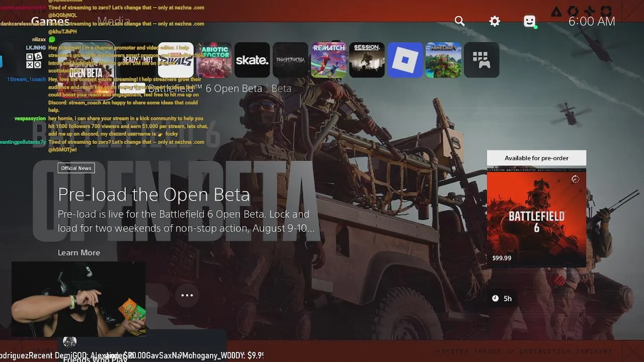Click chat username 1Stream_1coach
Image resolution: width=644 pixels, height=362 pixels.
(x=26, y=79)
